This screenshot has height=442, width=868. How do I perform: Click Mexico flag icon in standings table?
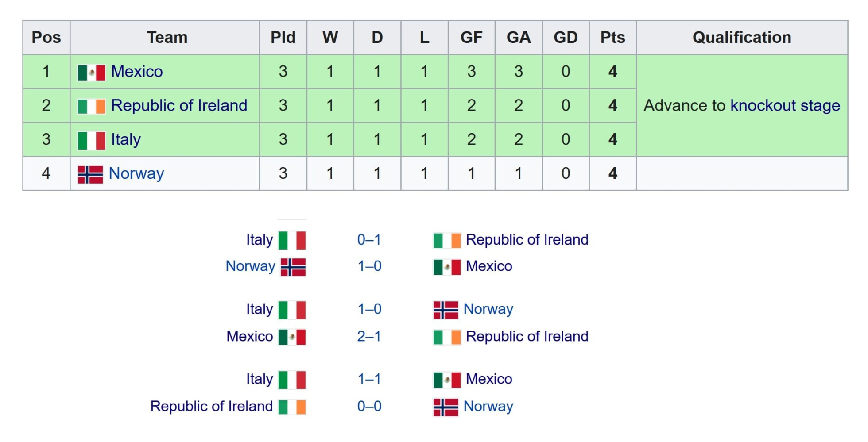click(91, 72)
